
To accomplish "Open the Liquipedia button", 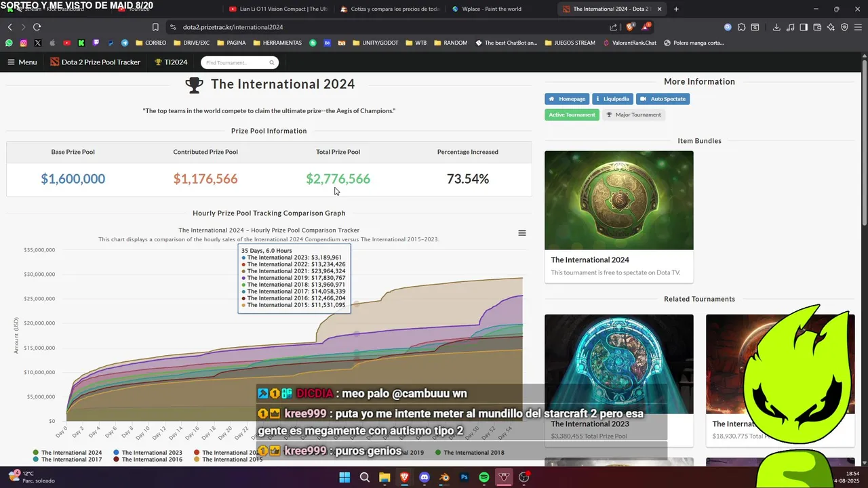I will (612, 99).
